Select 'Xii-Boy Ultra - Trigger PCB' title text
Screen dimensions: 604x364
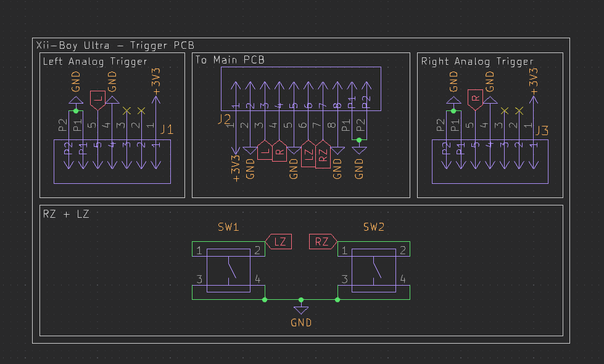[115, 46]
